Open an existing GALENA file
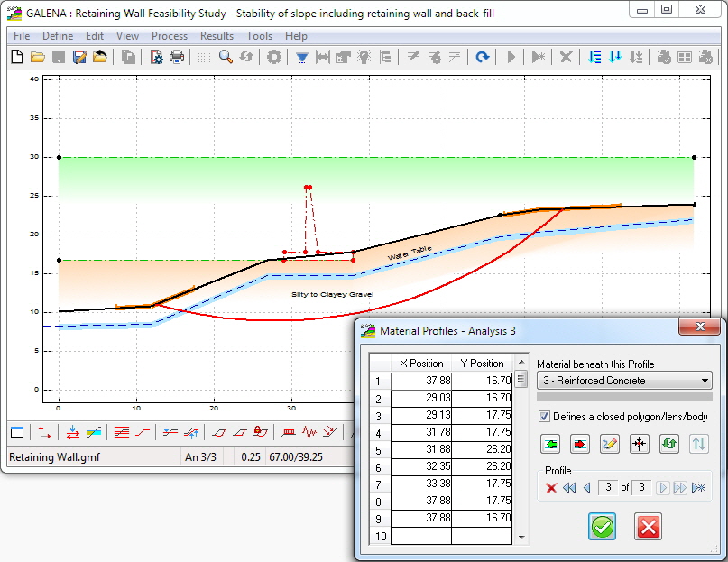The height and width of the screenshot is (562, 728). point(35,57)
